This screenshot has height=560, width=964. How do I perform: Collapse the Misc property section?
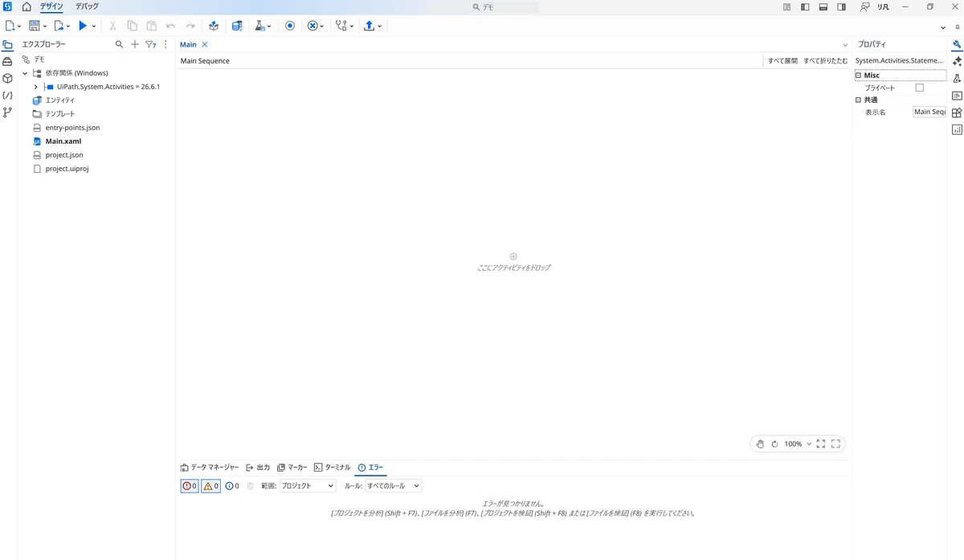[x=858, y=76]
